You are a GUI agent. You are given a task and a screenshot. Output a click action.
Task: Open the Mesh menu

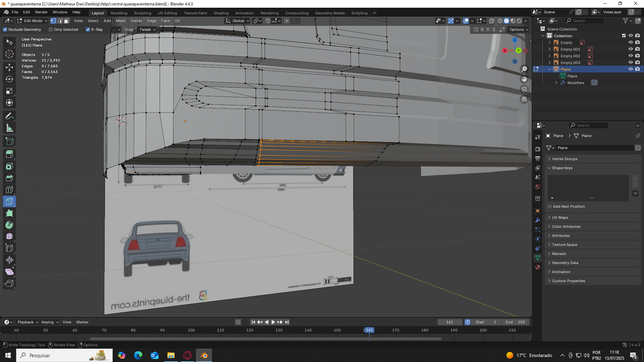point(120,21)
